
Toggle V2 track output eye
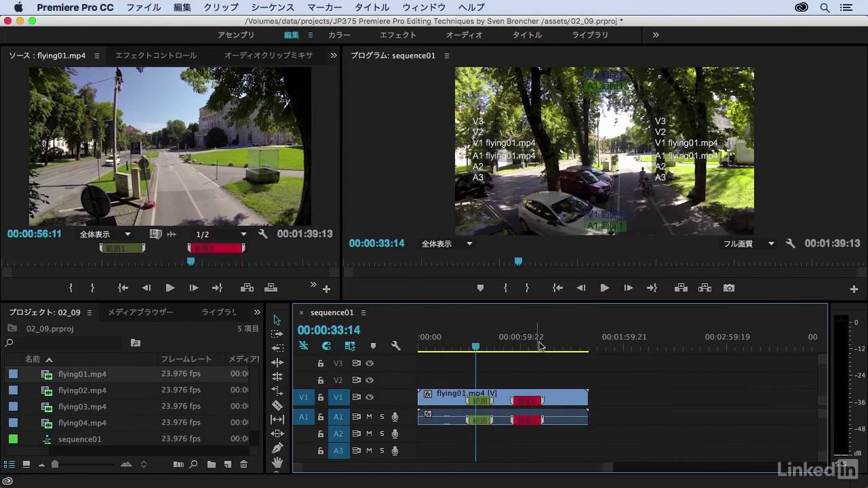coord(370,380)
